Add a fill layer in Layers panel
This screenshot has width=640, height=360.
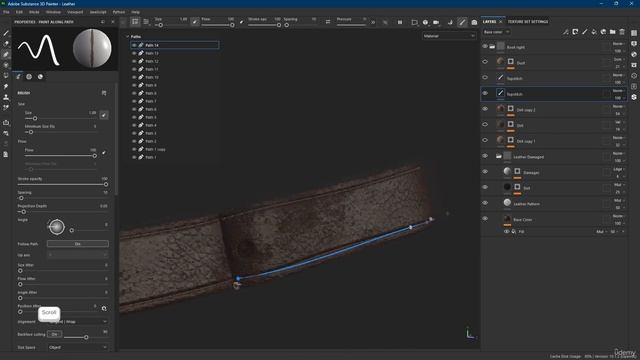tap(594, 32)
